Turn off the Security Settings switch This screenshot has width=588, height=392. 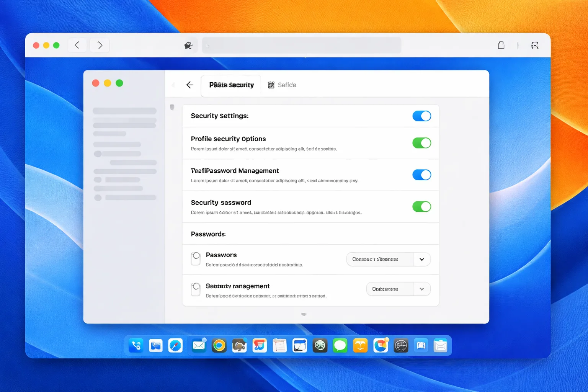[422, 116]
